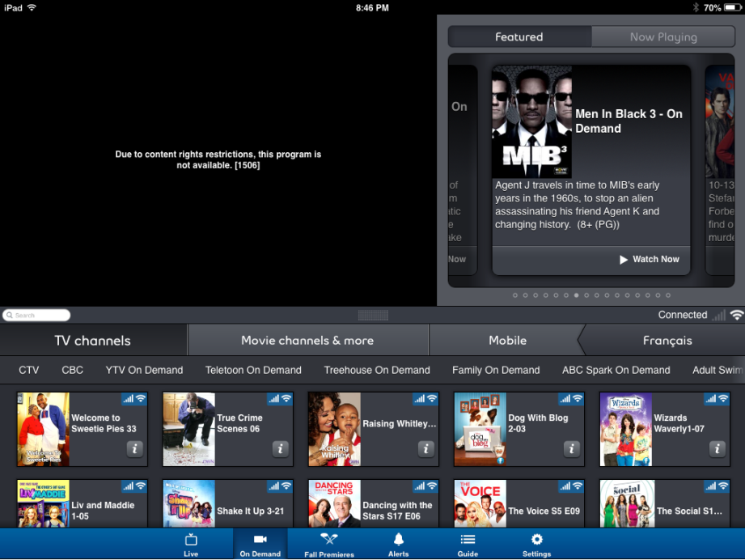Image resolution: width=745 pixels, height=560 pixels.
Task: Select the CBC channel
Action: click(x=72, y=370)
